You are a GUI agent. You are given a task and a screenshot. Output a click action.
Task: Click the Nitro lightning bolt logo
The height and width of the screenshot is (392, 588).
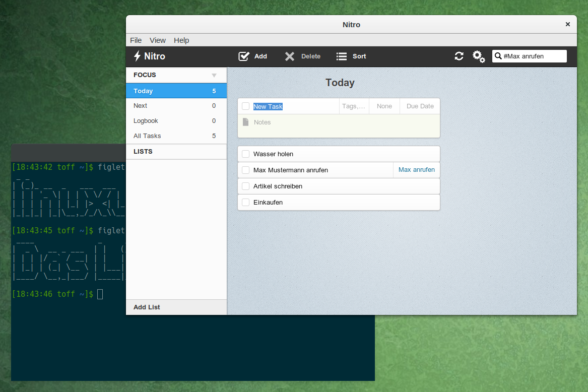coord(137,56)
